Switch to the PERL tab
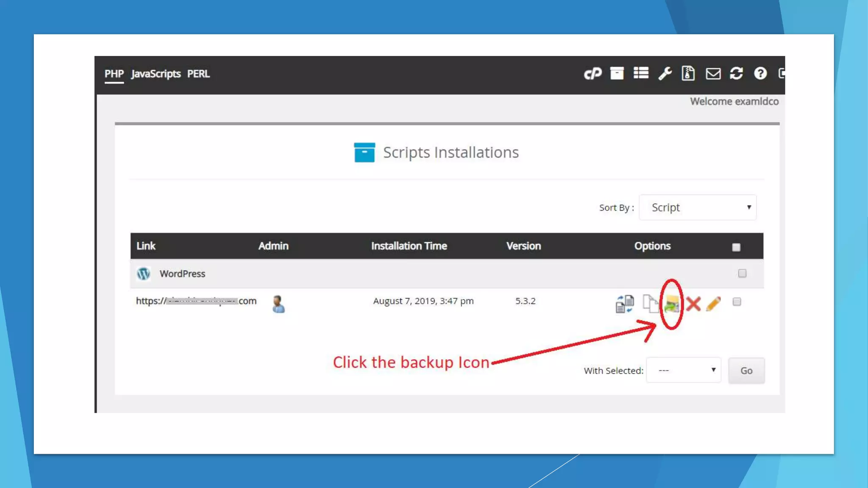The height and width of the screenshot is (488, 868). [x=198, y=74]
